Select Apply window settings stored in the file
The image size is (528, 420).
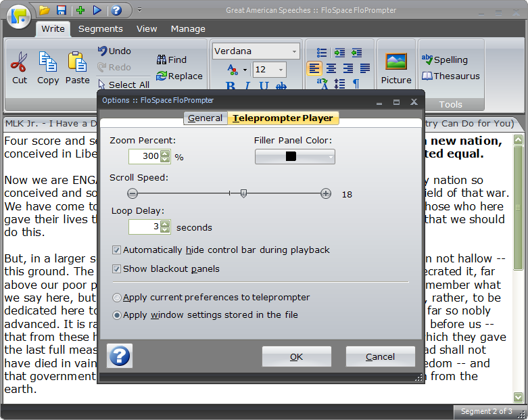[205, 315]
